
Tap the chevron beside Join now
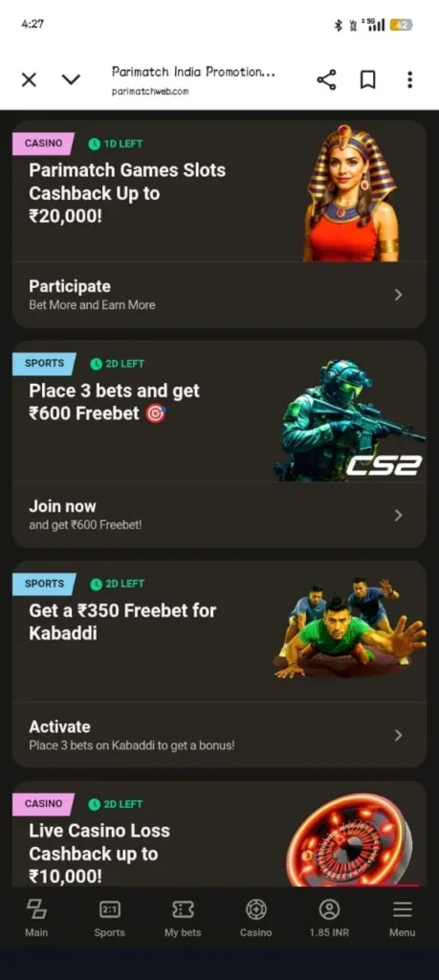pos(399,515)
